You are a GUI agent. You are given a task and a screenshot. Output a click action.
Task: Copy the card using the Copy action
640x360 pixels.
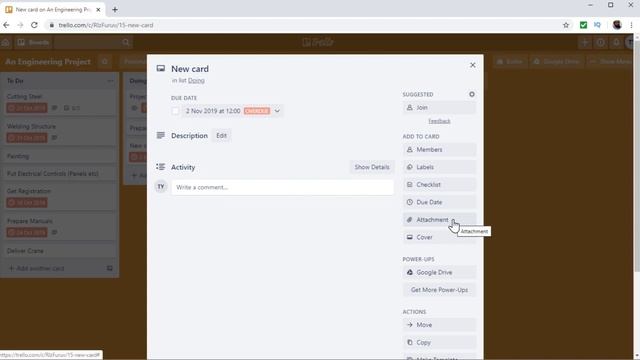439,342
